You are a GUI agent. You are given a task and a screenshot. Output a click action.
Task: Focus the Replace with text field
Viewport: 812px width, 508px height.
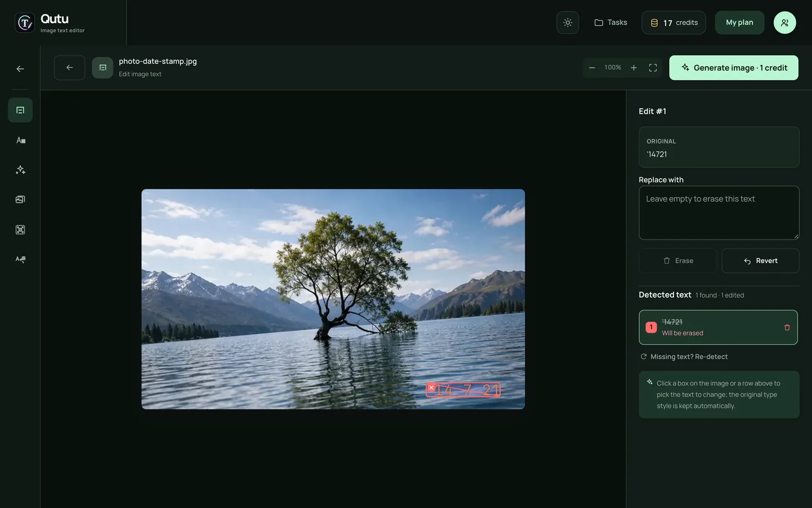(719, 212)
